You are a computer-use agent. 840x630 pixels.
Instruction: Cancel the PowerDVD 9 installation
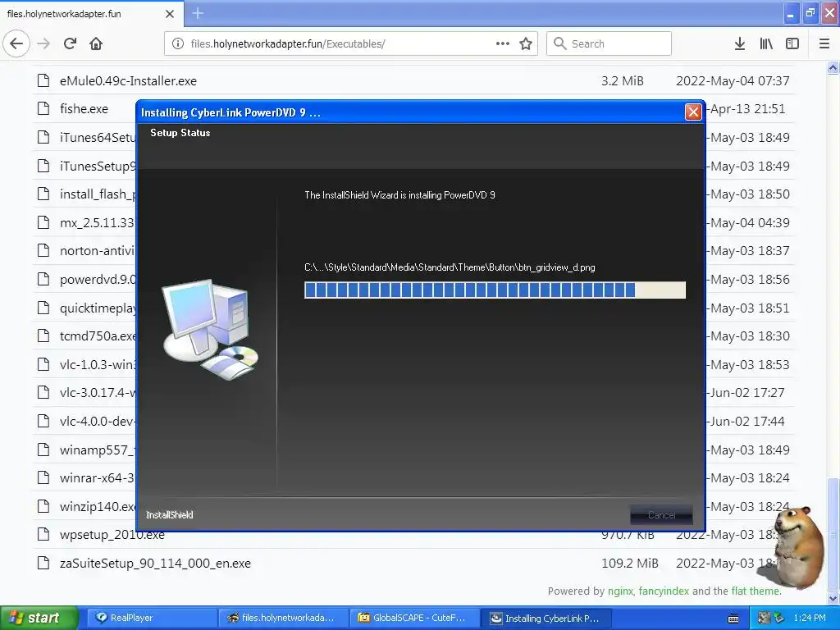(x=661, y=515)
